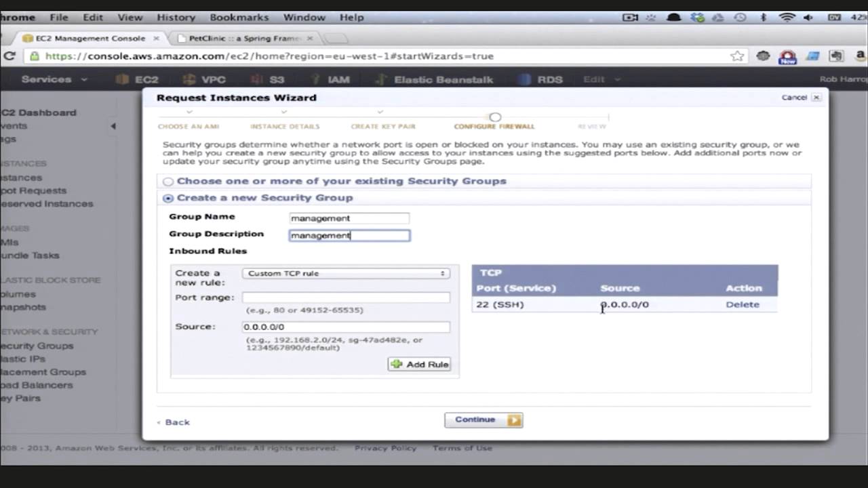Click the Configure Firewall wizard step
The width and height of the screenshot is (868, 488).
[x=494, y=126]
